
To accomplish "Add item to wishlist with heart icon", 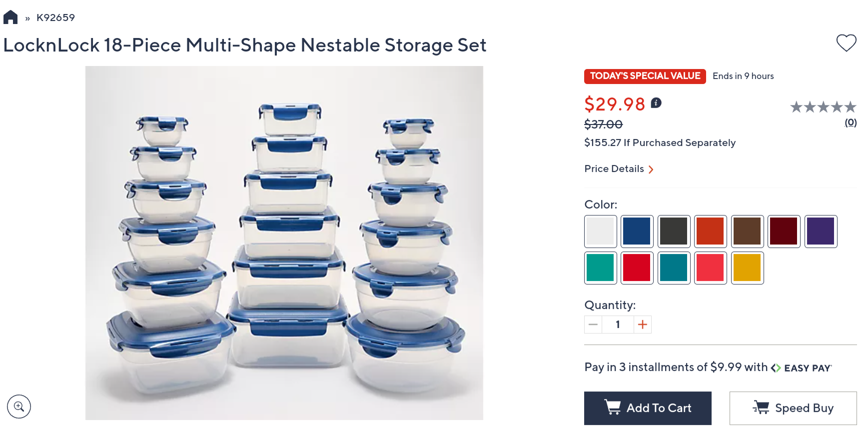I will 846,43.
